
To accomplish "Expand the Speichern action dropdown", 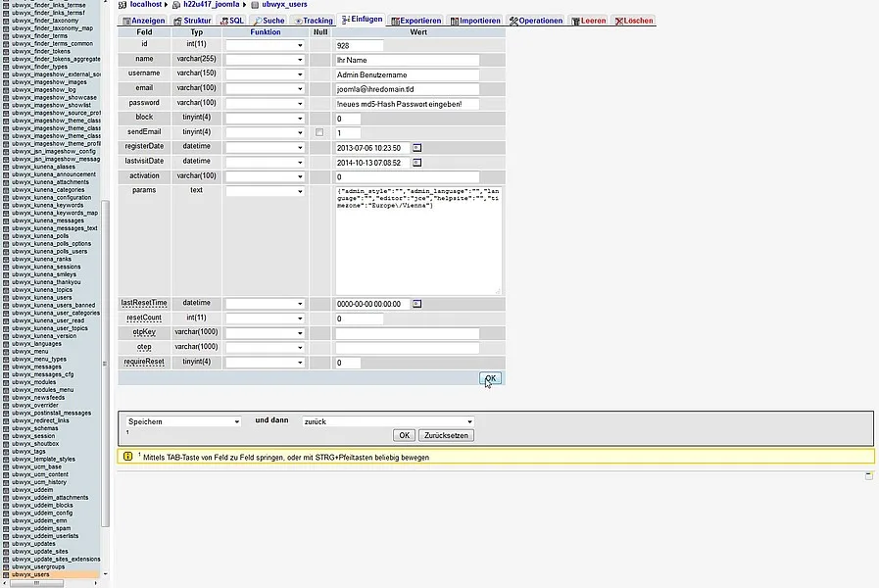I will (x=182, y=421).
